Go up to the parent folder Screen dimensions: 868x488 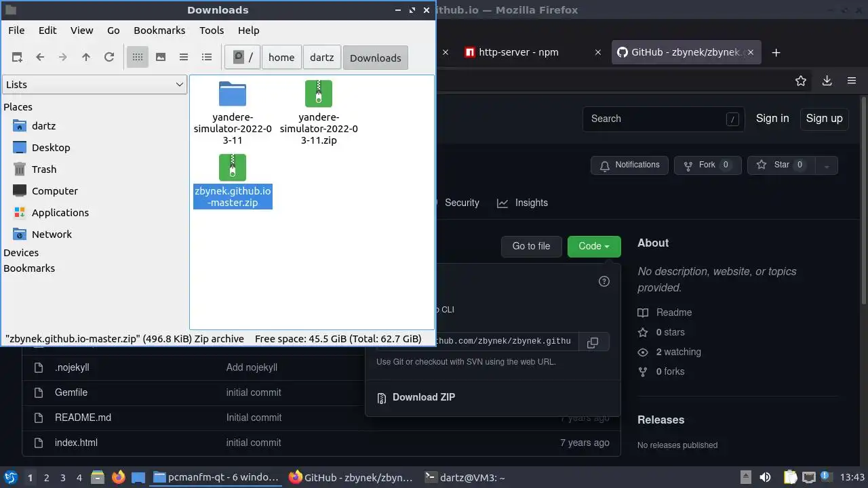pyautogui.click(x=86, y=58)
